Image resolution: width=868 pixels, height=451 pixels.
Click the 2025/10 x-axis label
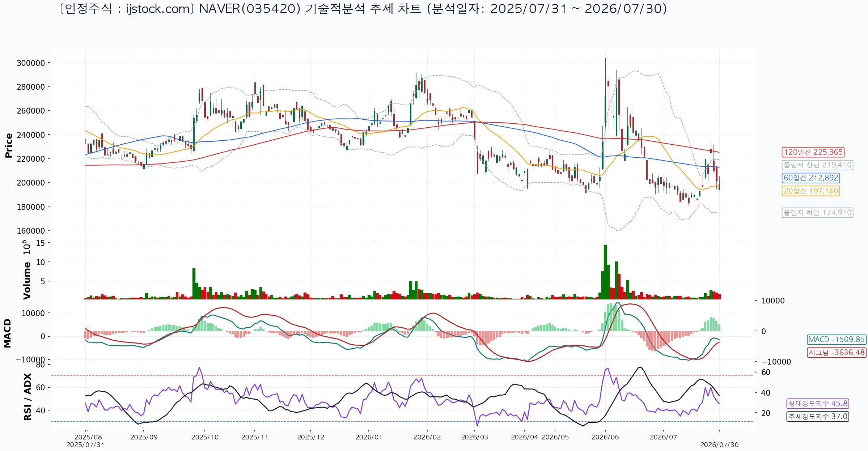(205, 437)
